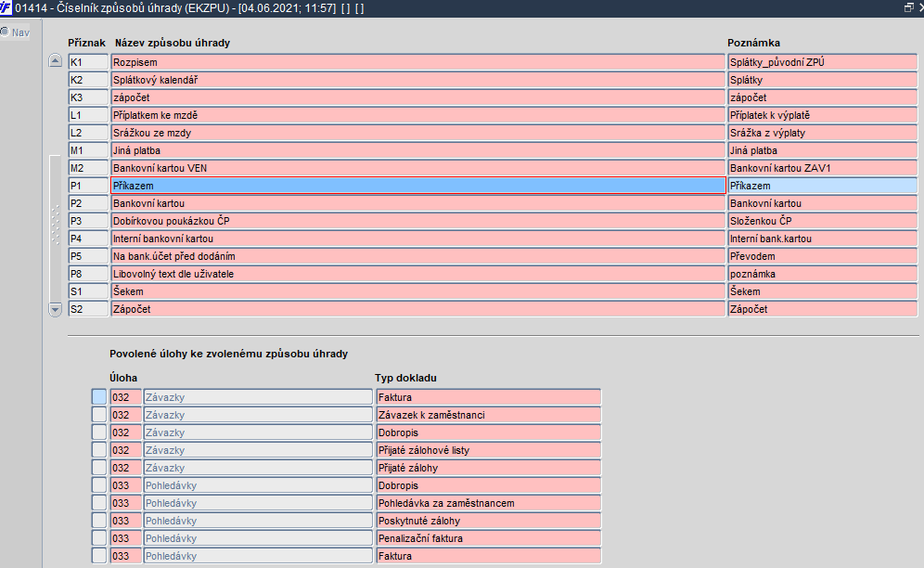This screenshot has width=924, height=568.
Task: Click the Úloha column header
Action: tap(123, 378)
